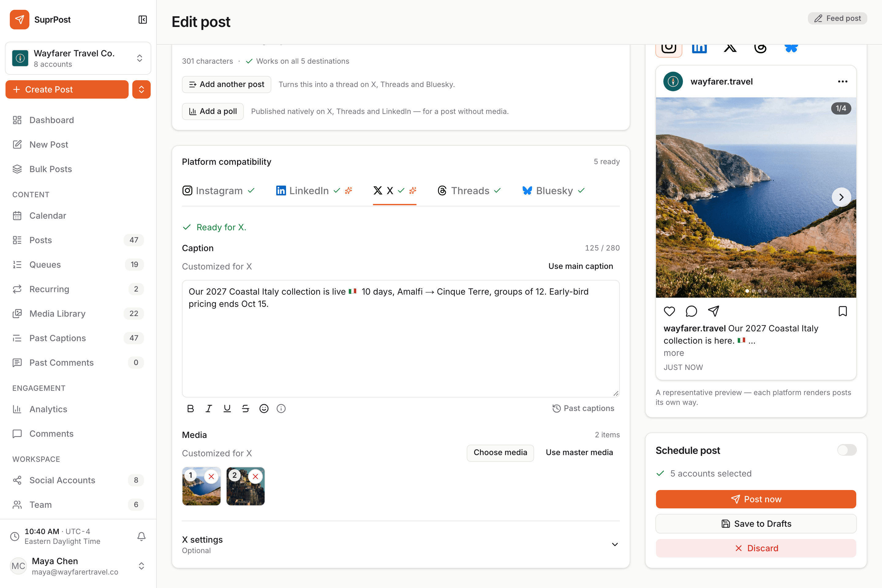Remove media thumbnail 1 with red X
Screen dimensions: 882x588
point(212,476)
